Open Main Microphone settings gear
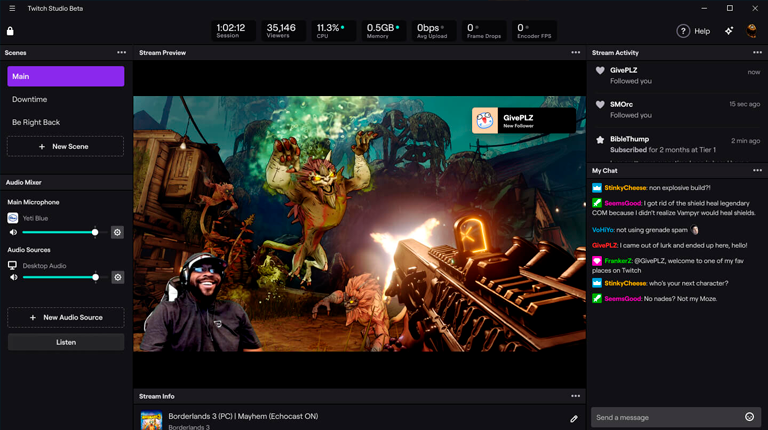The height and width of the screenshot is (430, 768). (117, 232)
